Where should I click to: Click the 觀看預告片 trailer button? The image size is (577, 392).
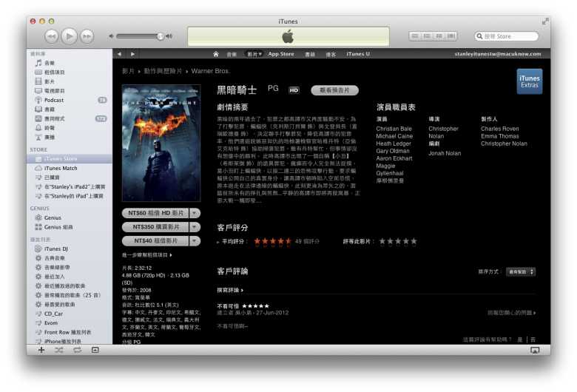pos(334,90)
